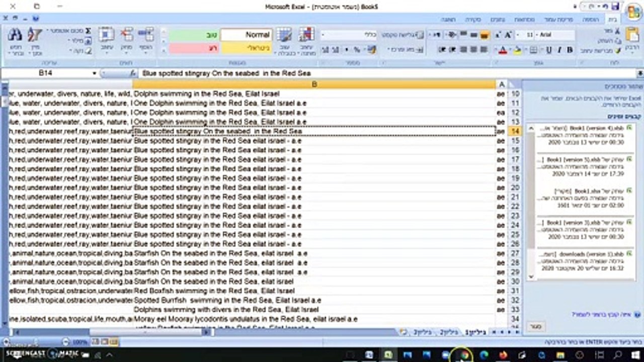
Task: Switch to the first worksheet tab (גיליון1)
Action: (x=476, y=332)
